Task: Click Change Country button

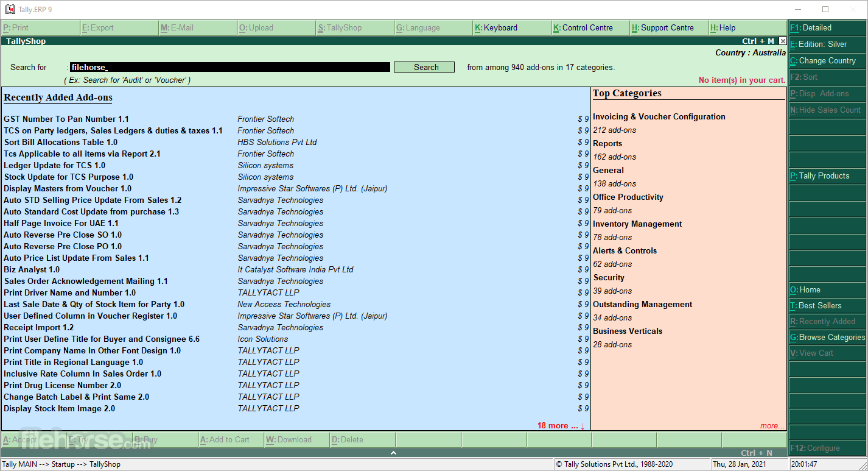Action: (x=827, y=61)
